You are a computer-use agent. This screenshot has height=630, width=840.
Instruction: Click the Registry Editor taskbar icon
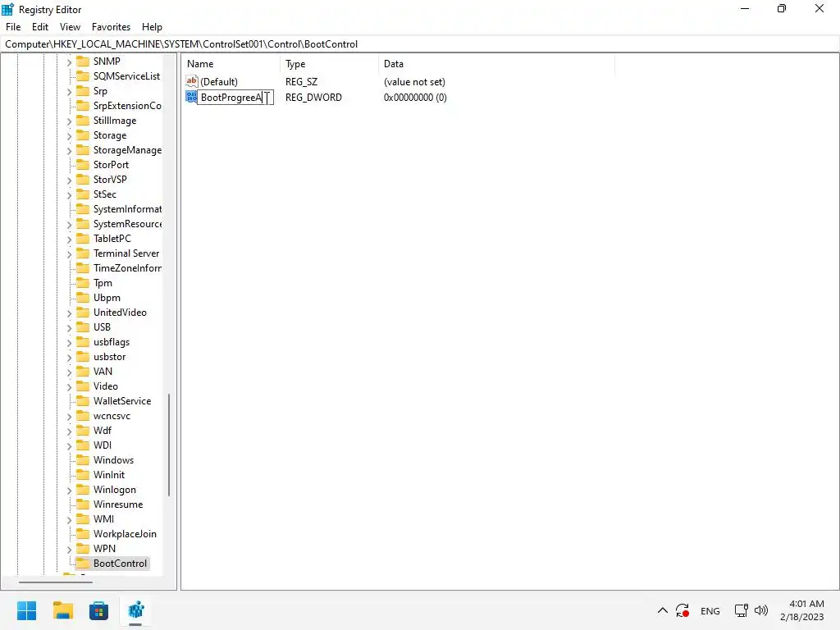click(x=135, y=610)
